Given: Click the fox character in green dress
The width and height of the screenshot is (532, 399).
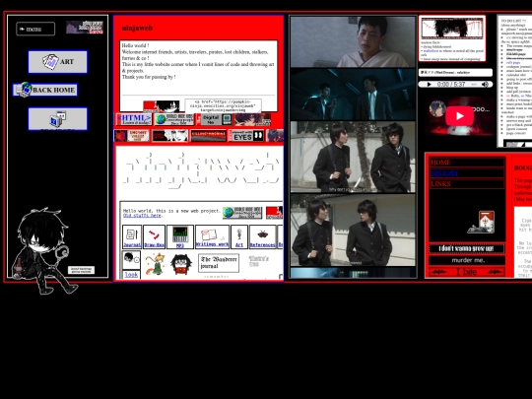Looking at the screenshot, I should point(155,264).
